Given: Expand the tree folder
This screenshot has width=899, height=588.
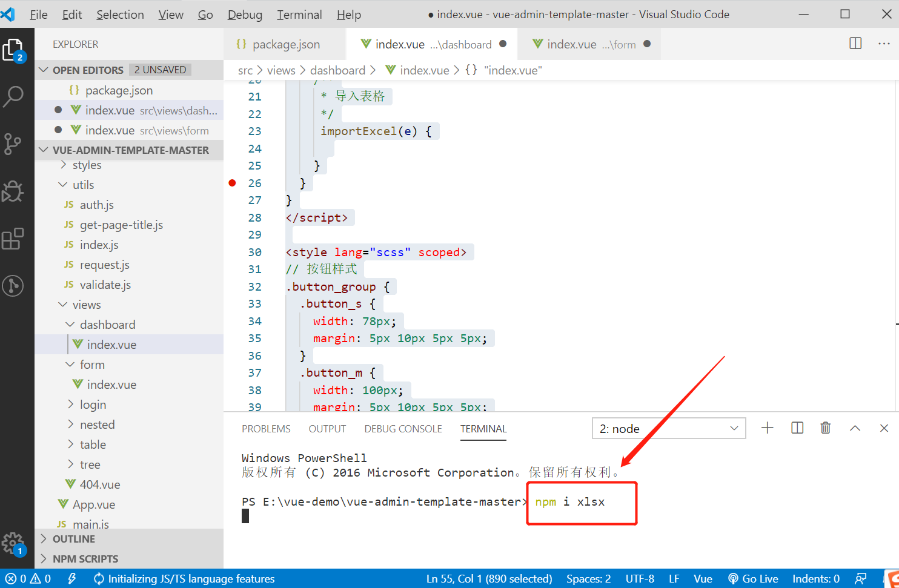Looking at the screenshot, I should point(129,464).
